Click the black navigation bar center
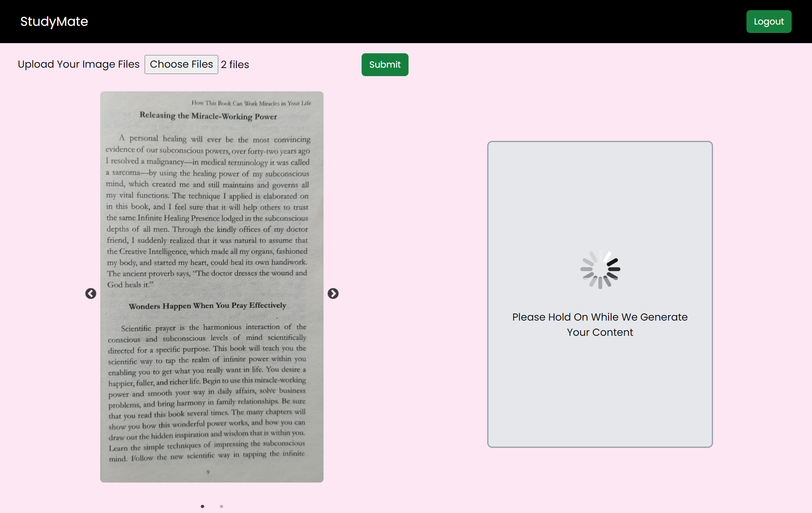The height and width of the screenshot is (513, 812). tap(406, 22)
